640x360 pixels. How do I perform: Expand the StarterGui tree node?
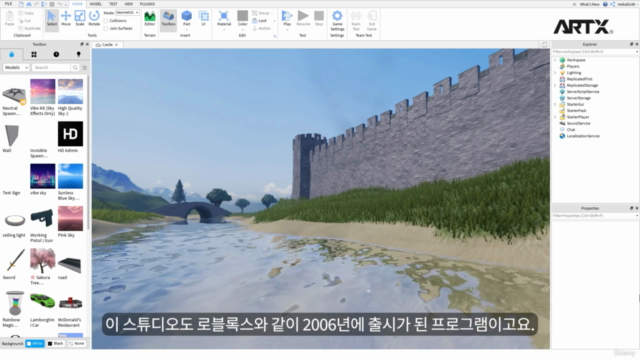click(555, 104)
